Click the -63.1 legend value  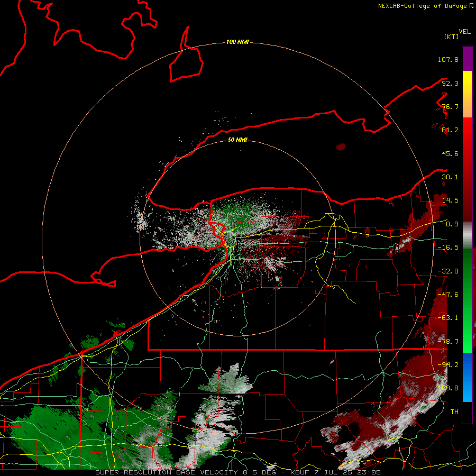448,318
